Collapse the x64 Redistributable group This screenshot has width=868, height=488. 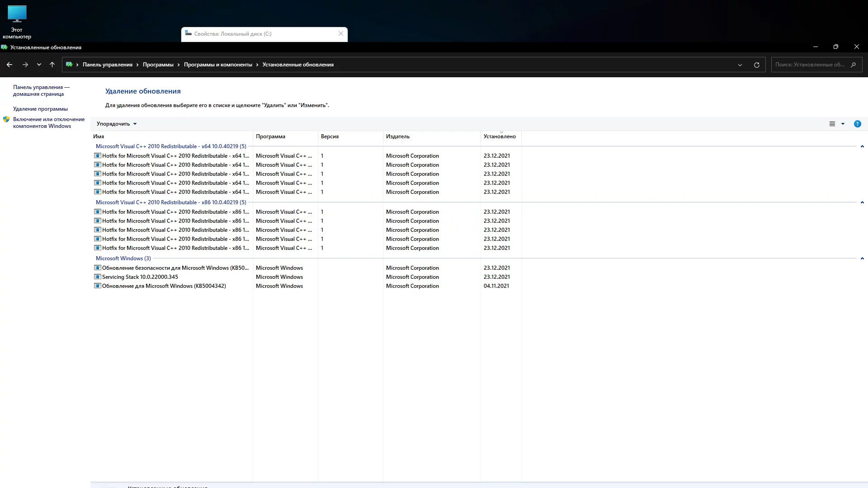coord(862,146)
